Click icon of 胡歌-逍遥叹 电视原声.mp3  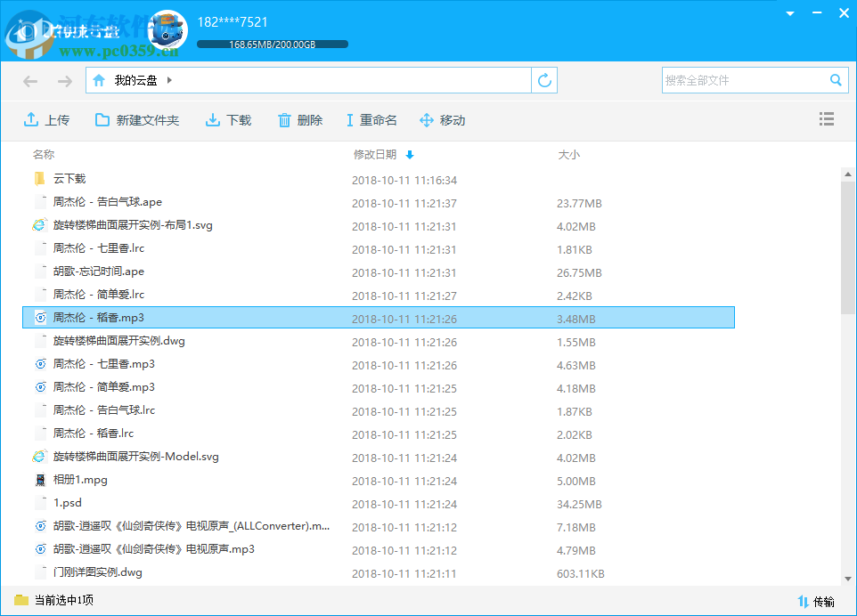pos(40,549)
